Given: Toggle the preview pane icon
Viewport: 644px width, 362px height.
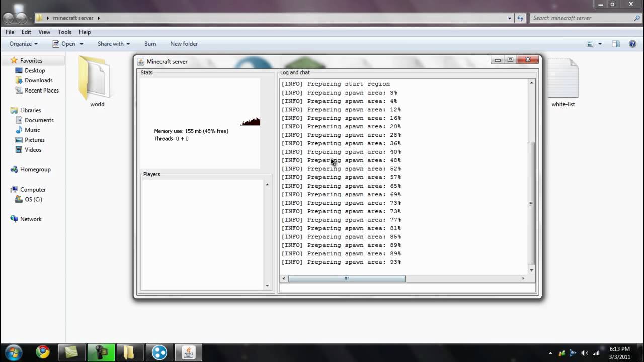Looking at the screenshot, I should [615, 44].
